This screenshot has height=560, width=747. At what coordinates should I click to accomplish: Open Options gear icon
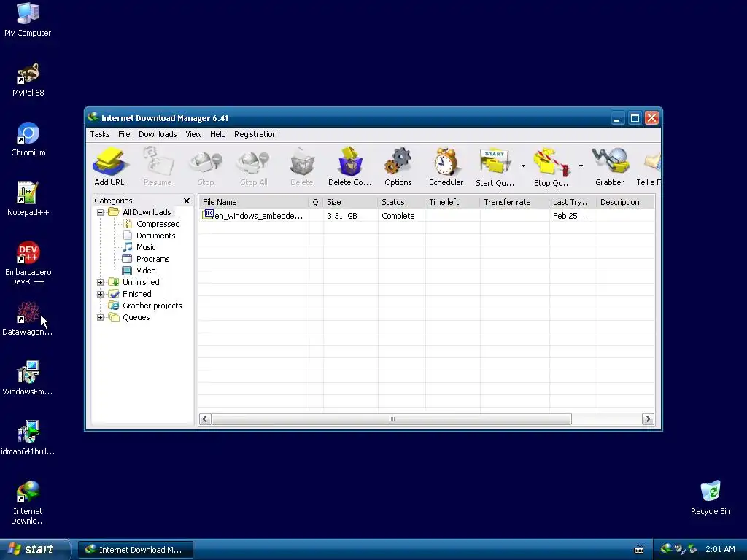(x=398, y=167)
